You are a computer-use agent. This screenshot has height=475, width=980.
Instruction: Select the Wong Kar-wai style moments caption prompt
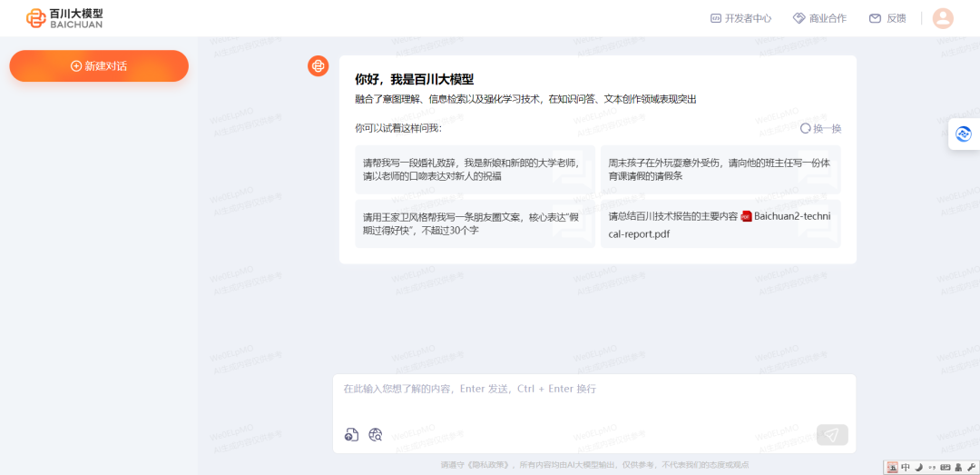[x=475, y=223]
